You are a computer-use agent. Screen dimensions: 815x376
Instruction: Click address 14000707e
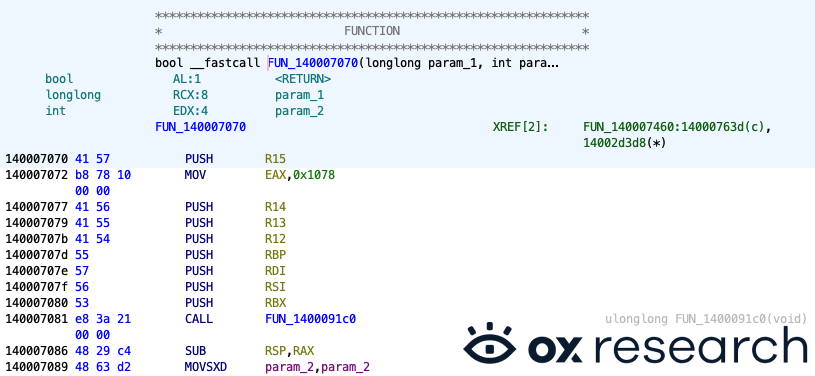click(37, 270)
